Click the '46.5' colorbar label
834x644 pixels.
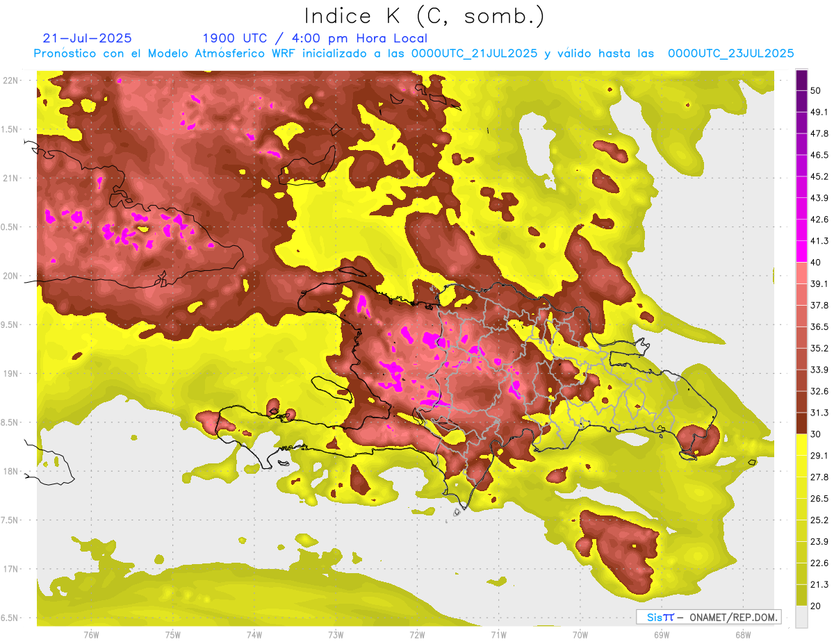[x=819, y=155]
